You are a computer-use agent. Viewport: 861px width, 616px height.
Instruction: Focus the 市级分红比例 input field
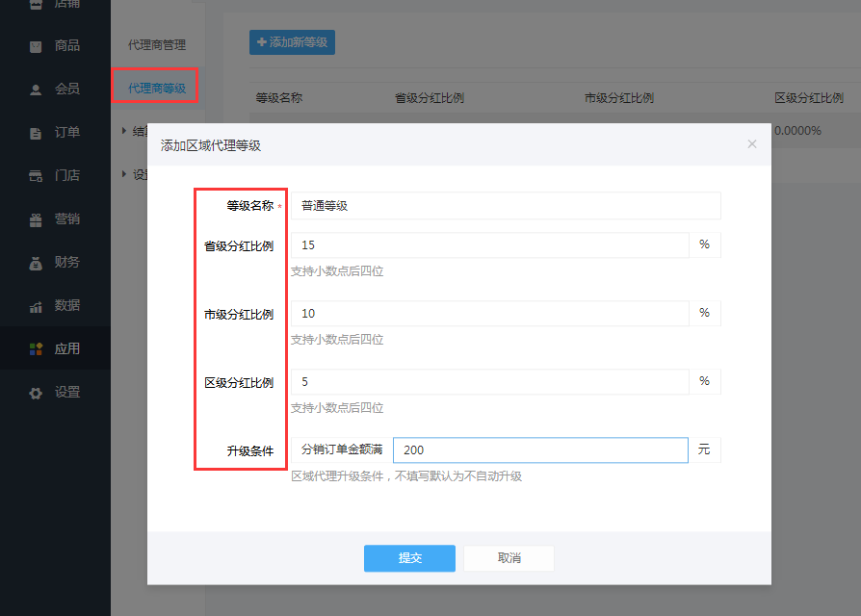coord(490,313)
